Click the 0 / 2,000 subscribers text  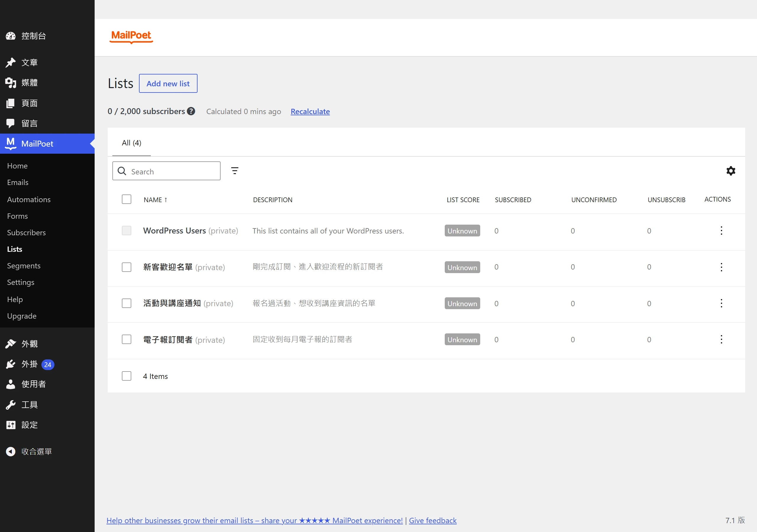pos(146,111)
